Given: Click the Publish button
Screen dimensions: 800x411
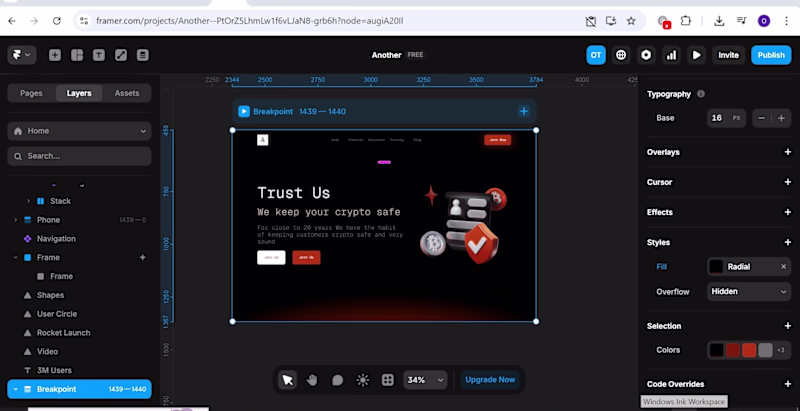Looking at the screenshot, I should point(771,55).
